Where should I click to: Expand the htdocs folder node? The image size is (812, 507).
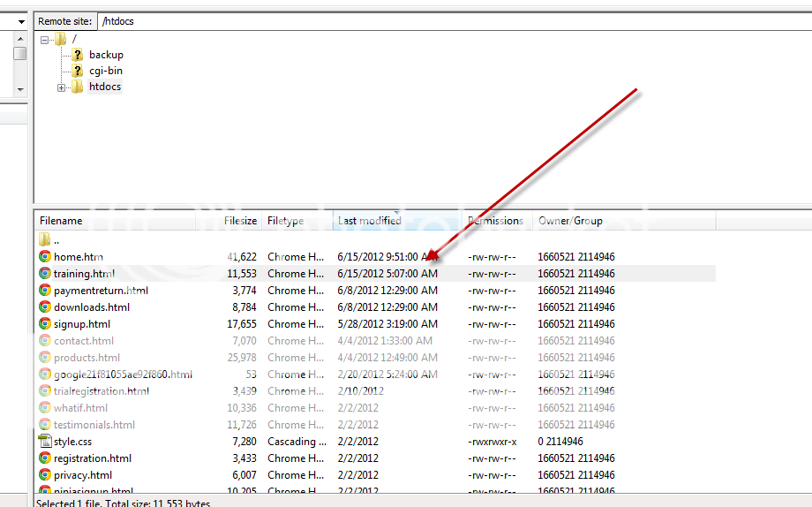pyautogui.click(x=61, y=87)
